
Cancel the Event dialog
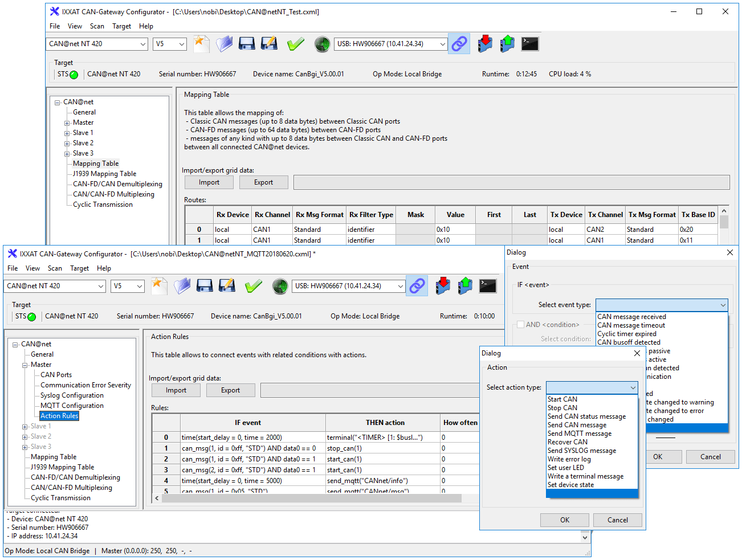coord(710,457)
